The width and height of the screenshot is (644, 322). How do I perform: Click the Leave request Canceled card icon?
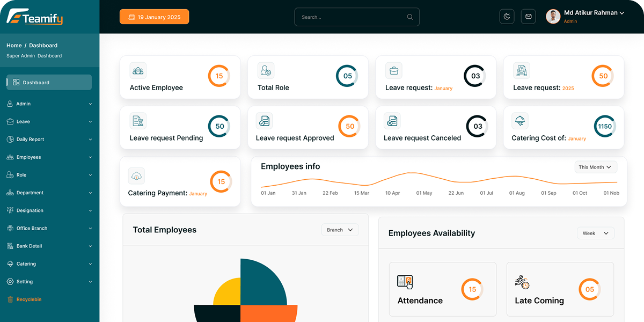[392, 121]
